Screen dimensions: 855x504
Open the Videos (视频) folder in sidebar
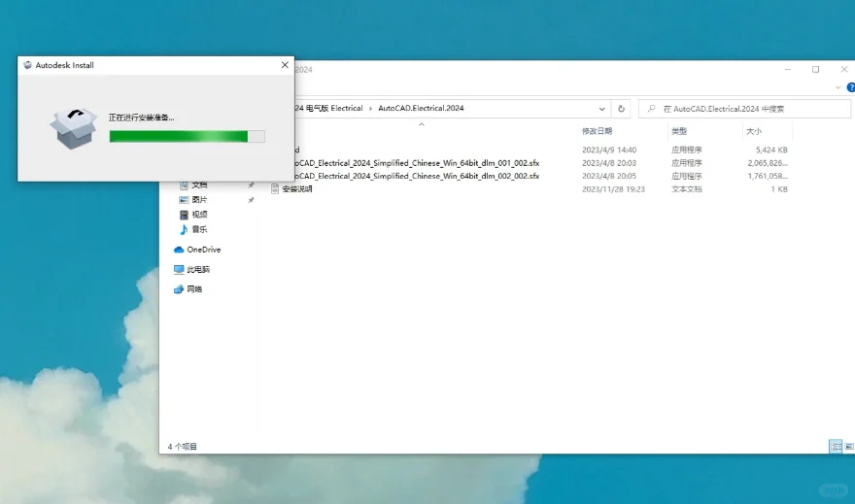pyautogui.click(x=199, y=215)
